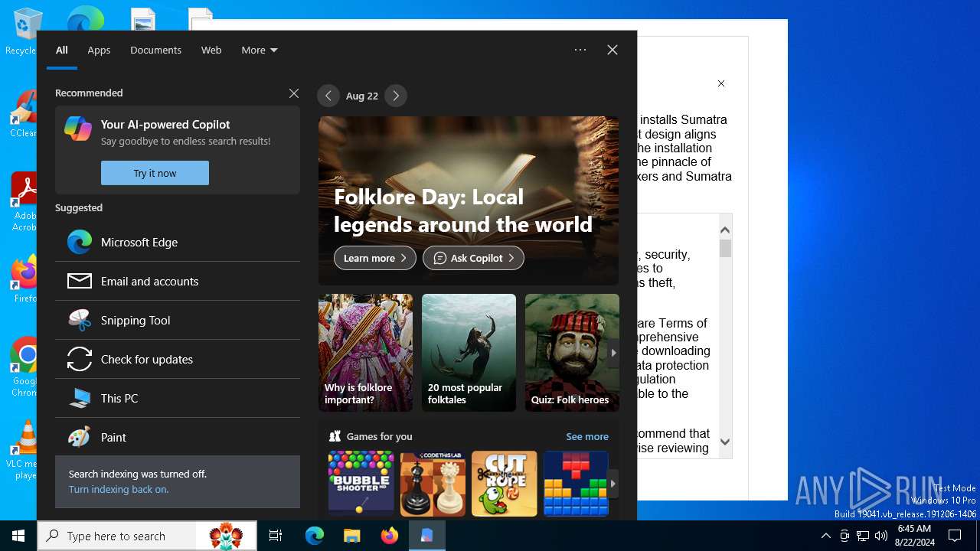Click the search highlights flower icon
Viewport: 980px width, 551px height.
(227, 536)
